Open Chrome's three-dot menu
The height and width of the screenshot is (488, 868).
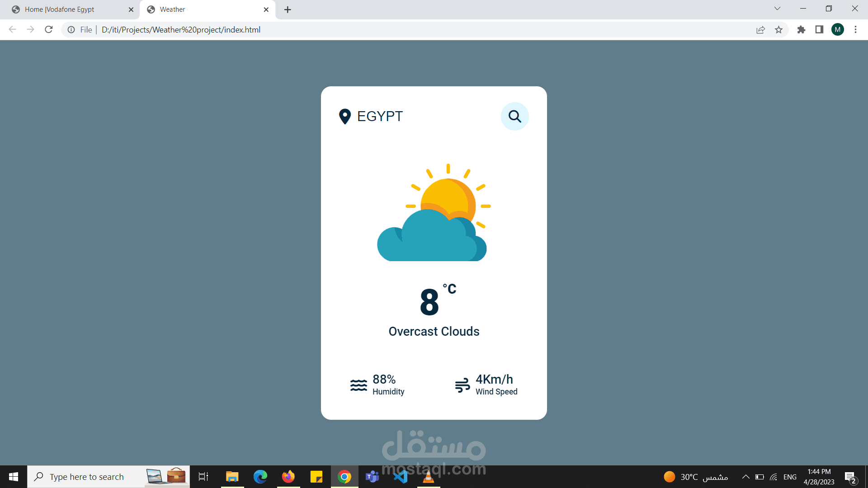pyautogui.click(x=855, y=29)
